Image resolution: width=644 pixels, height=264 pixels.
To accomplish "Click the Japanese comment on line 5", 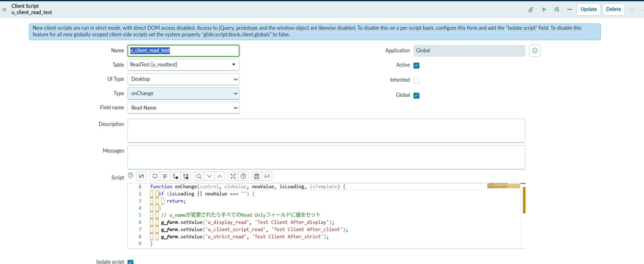I will [241, 215].
